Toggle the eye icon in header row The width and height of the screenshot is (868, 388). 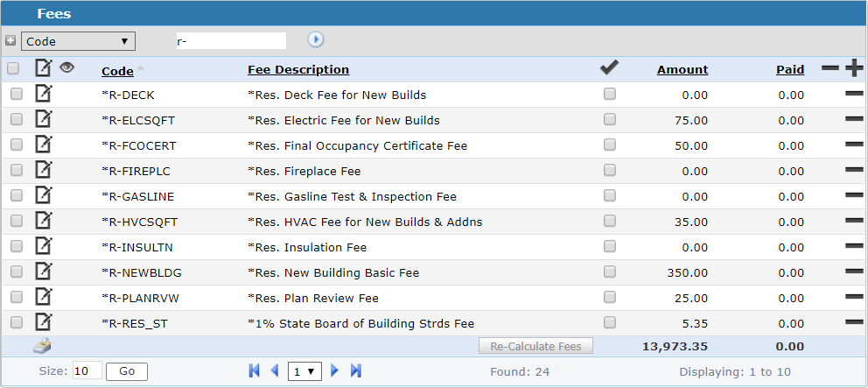pyautogui.click(x=66, y=68)
